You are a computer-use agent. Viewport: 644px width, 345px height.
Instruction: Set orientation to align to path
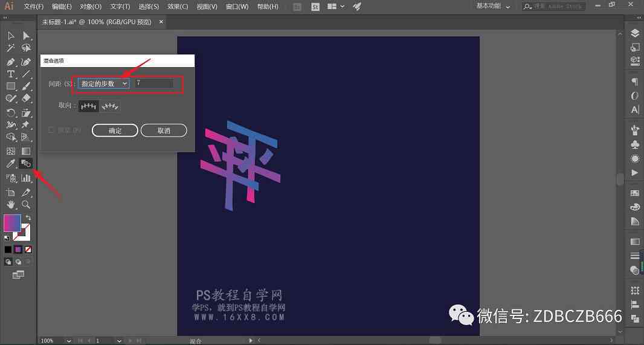110,106
